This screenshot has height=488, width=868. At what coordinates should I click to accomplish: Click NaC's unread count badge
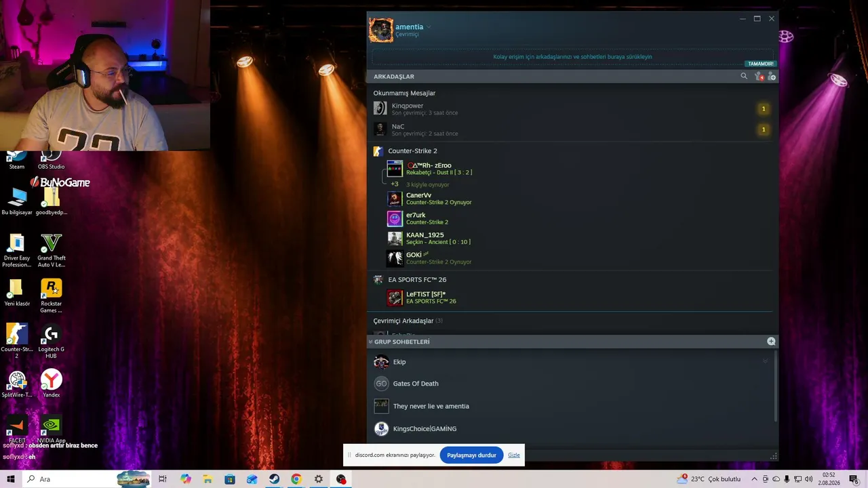pos(764,129)
